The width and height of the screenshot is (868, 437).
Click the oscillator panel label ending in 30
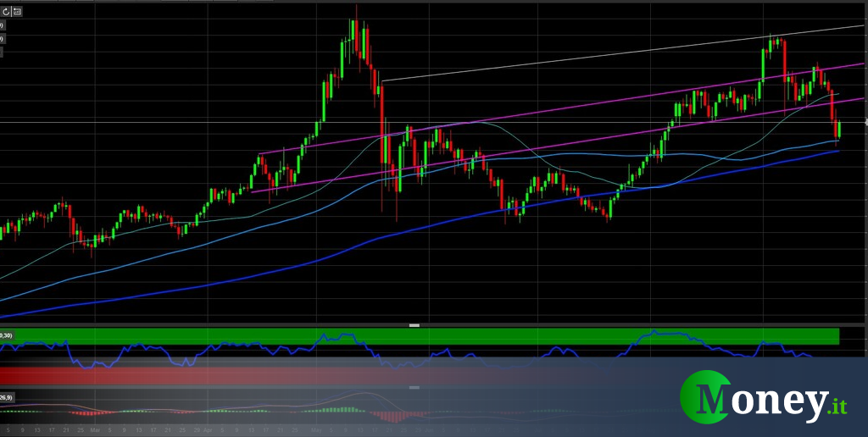point(6,335)
